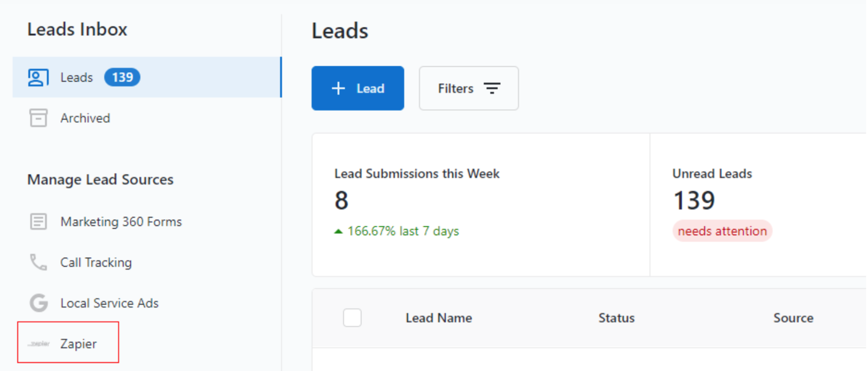Screen dimensions: 868x371
Task: Click the Status column header
Action: [616, 318]
